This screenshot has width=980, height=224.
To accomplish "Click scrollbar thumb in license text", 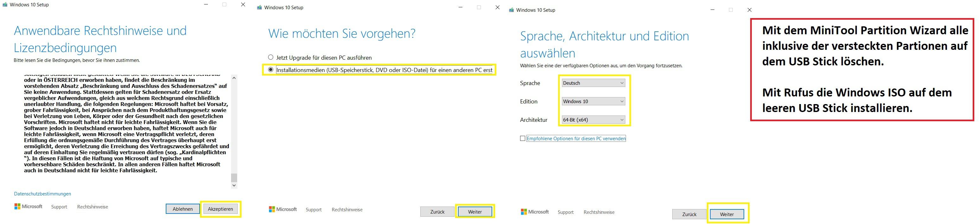I will [x=234, y=178].
